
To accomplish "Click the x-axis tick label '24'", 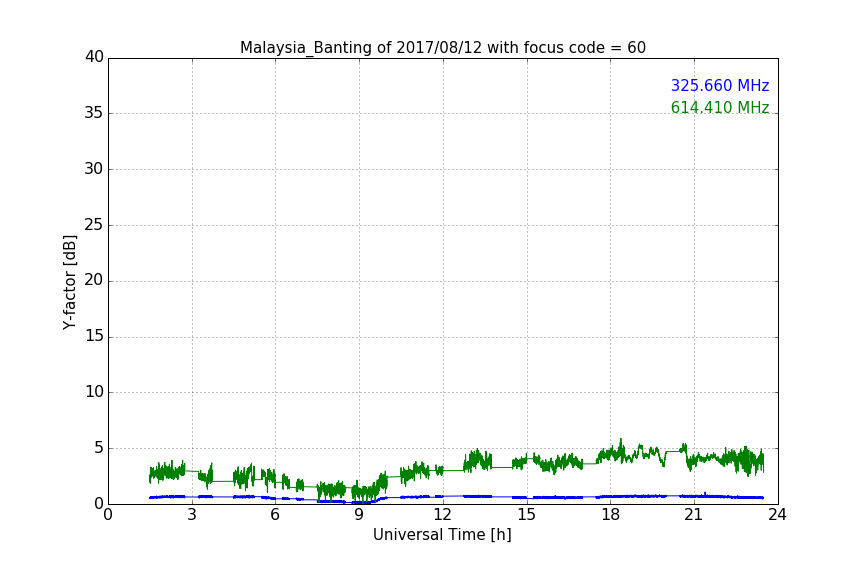I will [x=777, y=515].
